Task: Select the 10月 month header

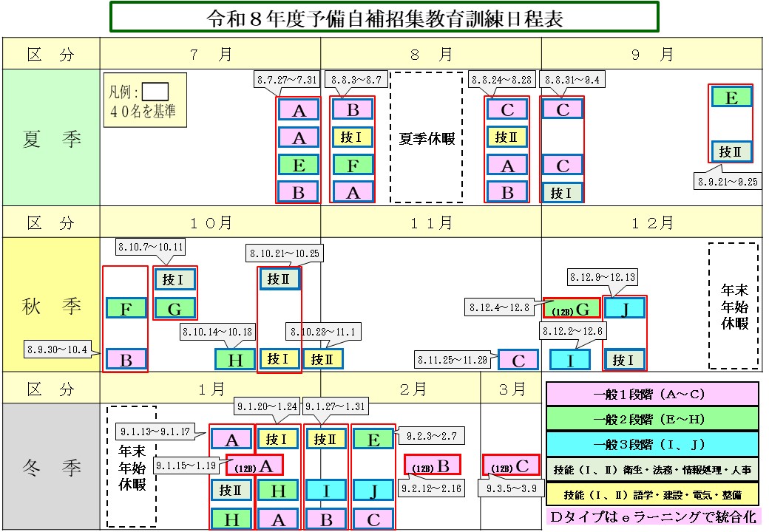Action: (x=211, y=222)
